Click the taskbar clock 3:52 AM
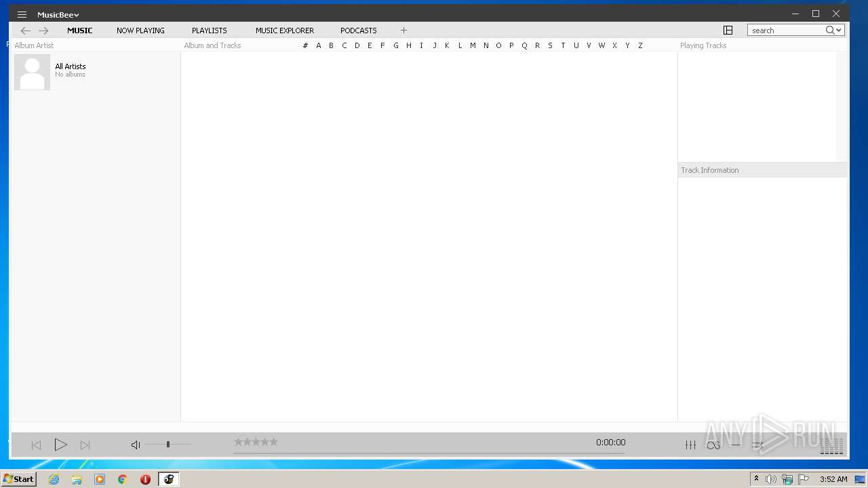This screenshot has width=868, height=488. (x=833, y=479)
